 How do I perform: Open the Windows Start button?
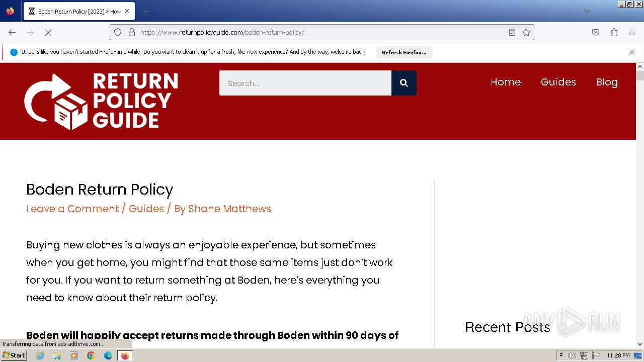14,355
